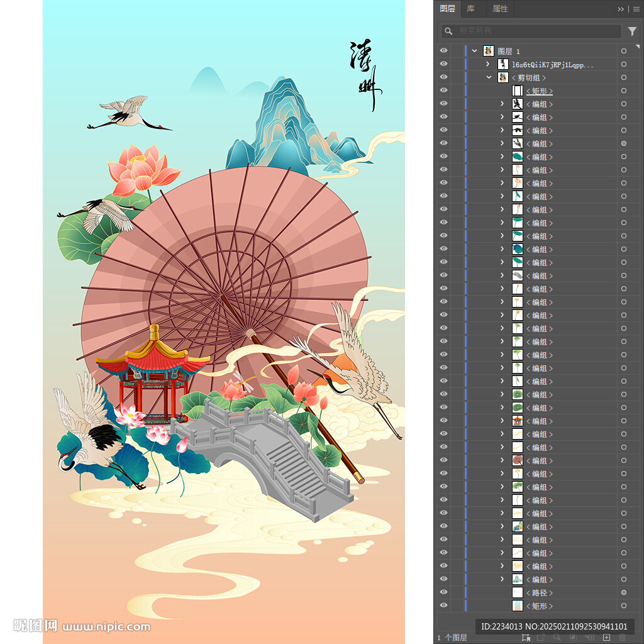This screenshot has width=644, height=644.
Task: Open the 属性 tab
Action: coord(500,9)
